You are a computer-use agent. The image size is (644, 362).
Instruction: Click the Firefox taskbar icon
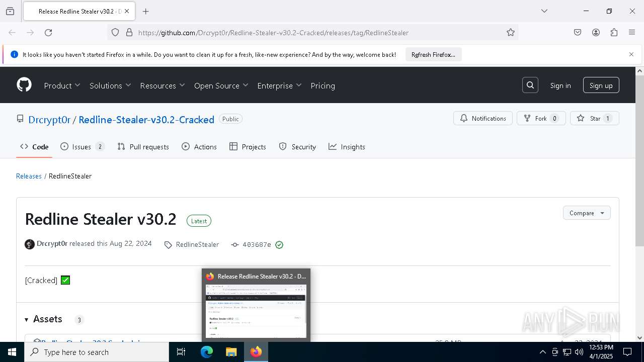[x=256, y=352]
